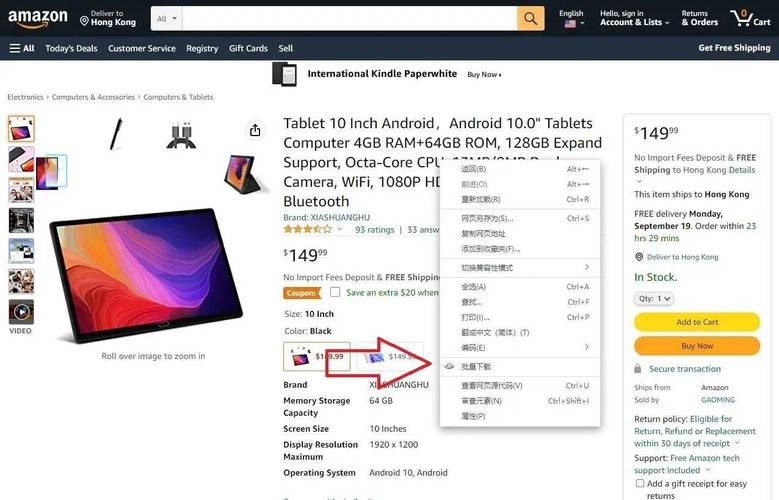Click the orange search magnifier button

(531, 18)
